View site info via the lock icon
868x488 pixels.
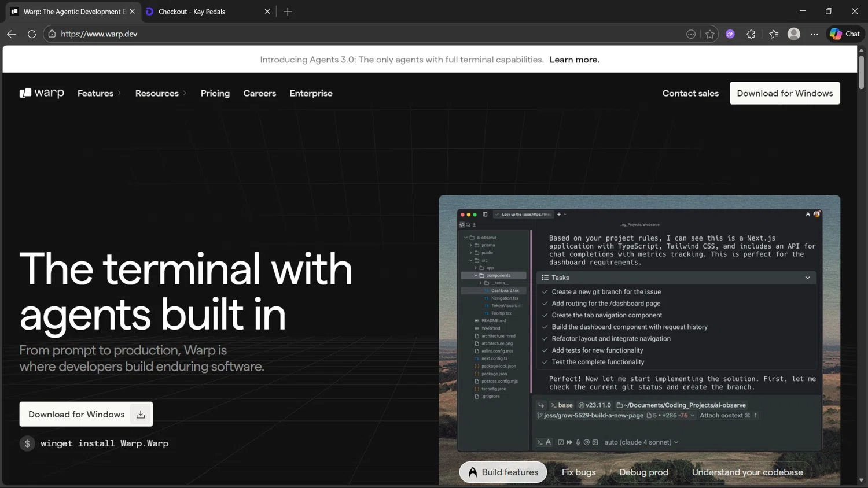pos(52,34)
